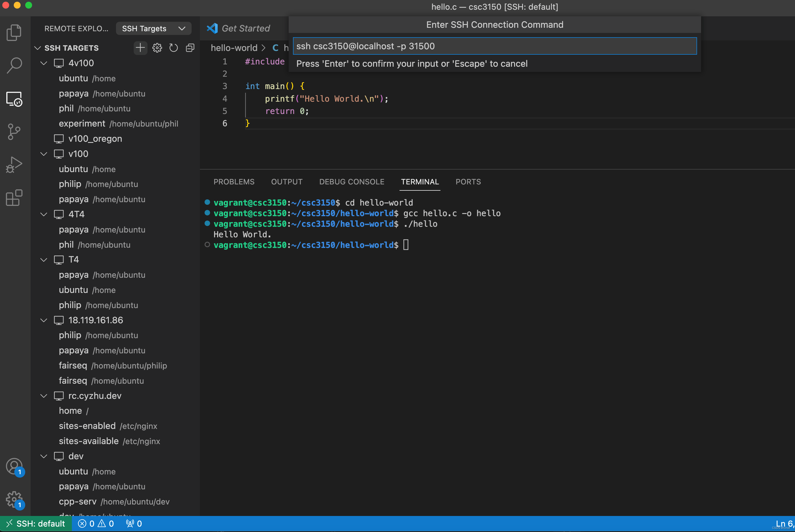Open the Accounts icon with badge
795x532 pixels.
coord(14,466)
